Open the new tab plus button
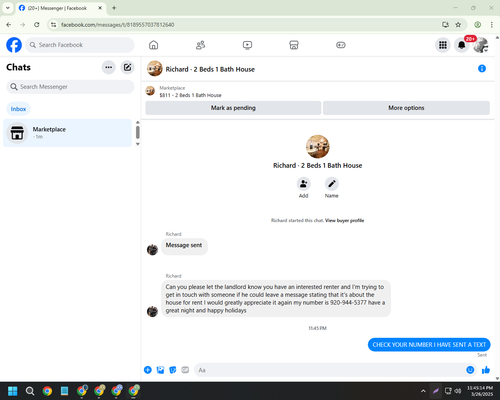500x400 pixels. [114, 8]
